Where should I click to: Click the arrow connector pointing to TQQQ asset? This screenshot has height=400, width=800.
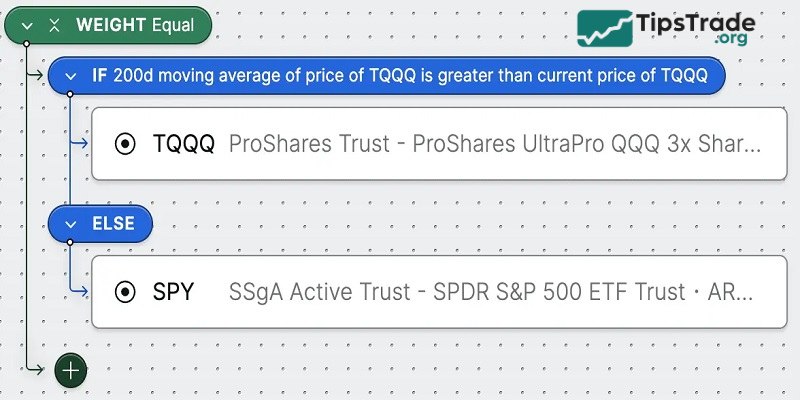pos(80,143)
